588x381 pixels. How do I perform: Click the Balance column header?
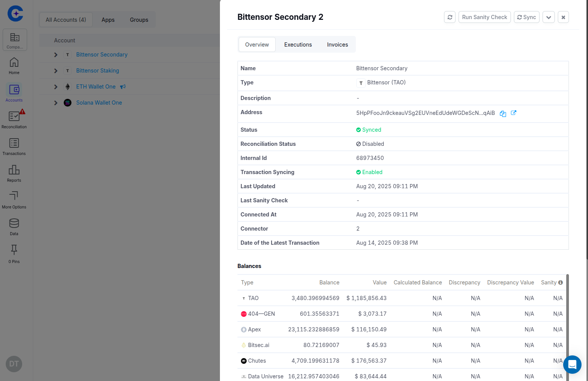pos(330,283)
